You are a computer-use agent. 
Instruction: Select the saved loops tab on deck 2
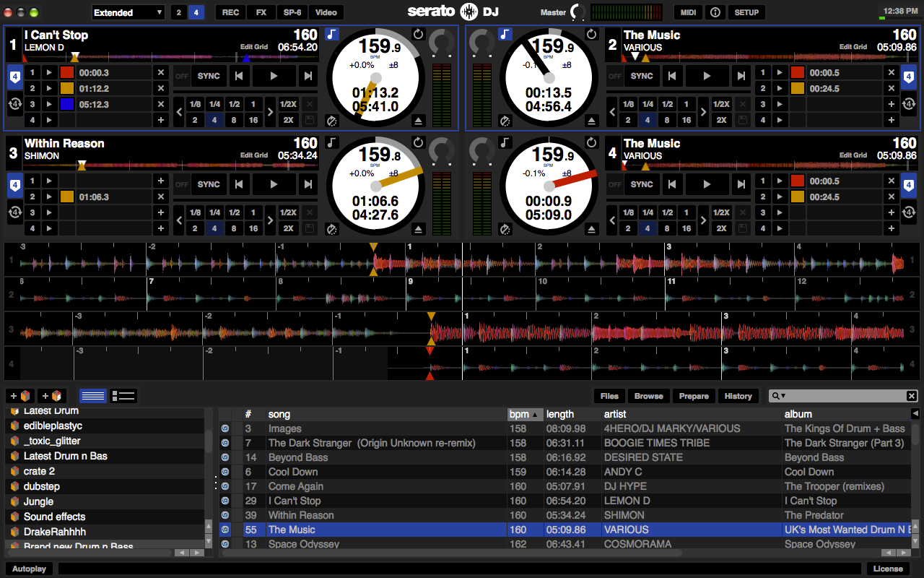click(x=908, y=104)
